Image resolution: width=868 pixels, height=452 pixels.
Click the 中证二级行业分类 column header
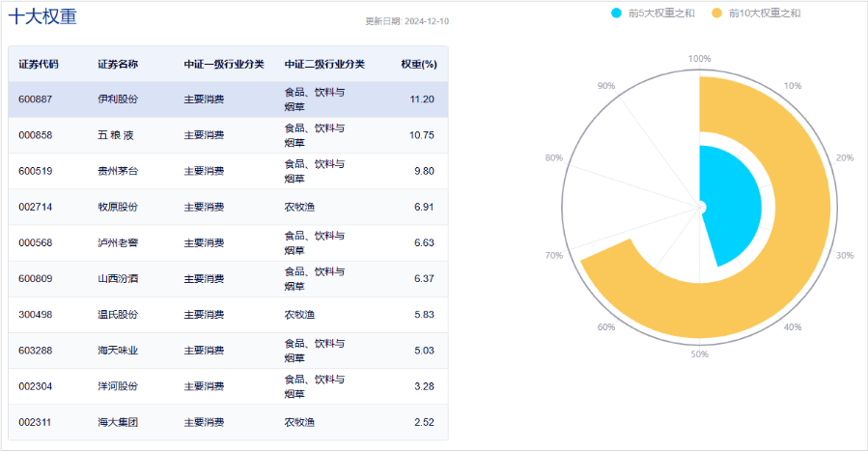[324, 65]
